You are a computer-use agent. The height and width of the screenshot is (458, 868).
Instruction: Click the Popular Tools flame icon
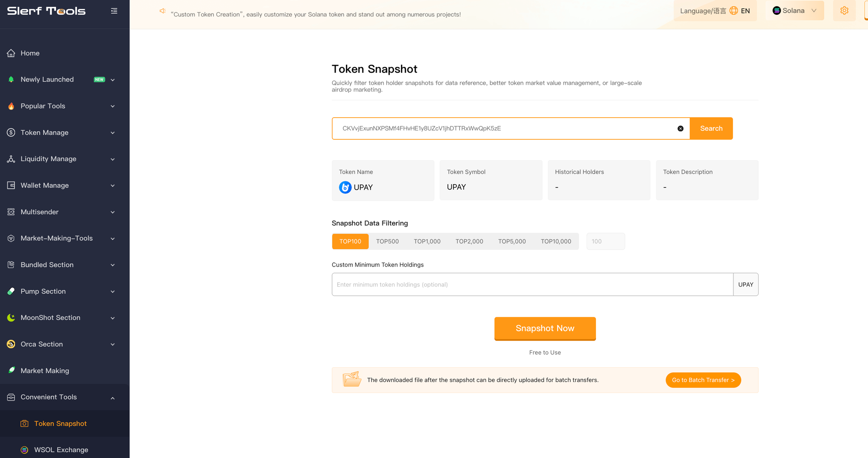coord(11,106)
